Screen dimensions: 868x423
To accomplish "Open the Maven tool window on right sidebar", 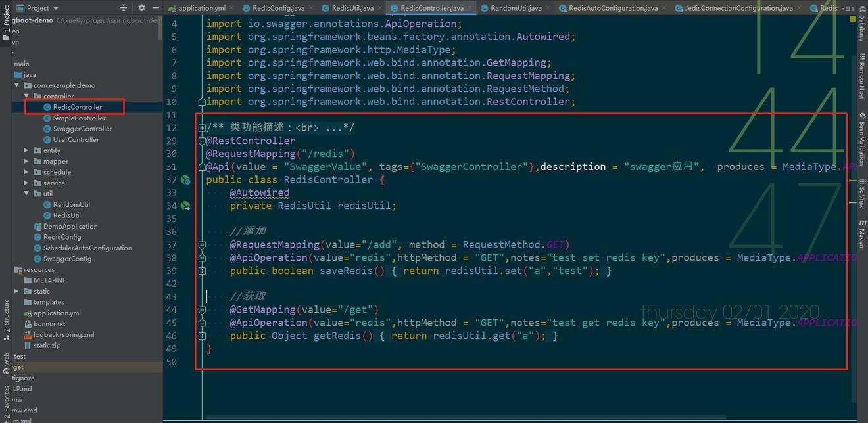I will [x=861, y=234].
